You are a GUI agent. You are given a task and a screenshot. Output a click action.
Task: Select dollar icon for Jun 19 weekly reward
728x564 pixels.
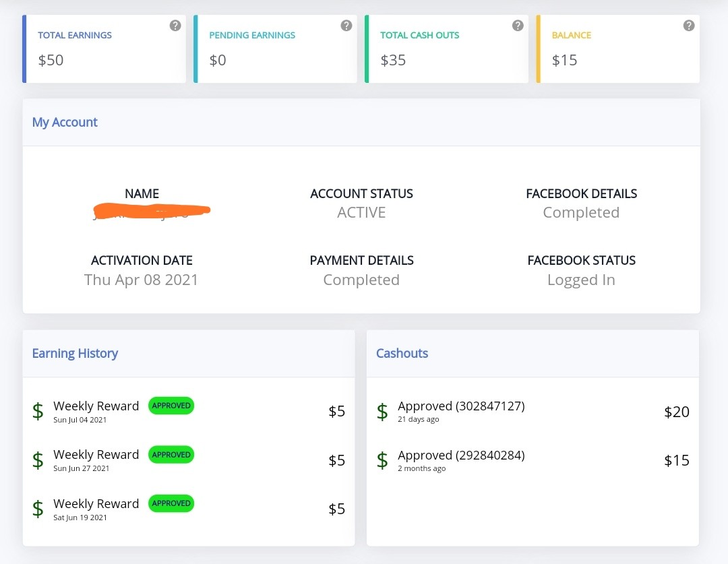point(38,509)
